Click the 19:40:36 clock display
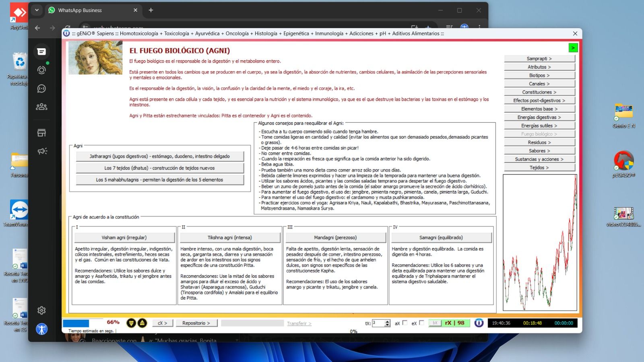644x362 pixels. 501,323
